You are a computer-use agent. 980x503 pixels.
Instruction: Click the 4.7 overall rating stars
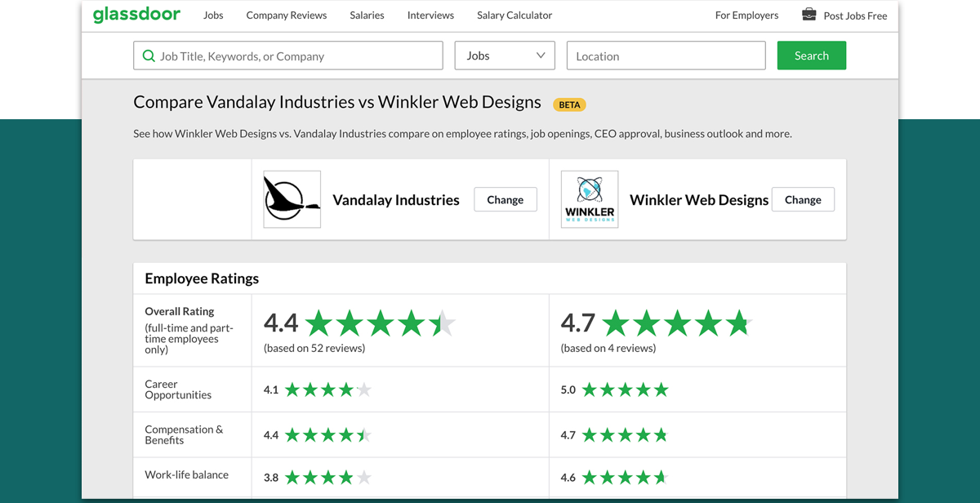click(678, 323)
